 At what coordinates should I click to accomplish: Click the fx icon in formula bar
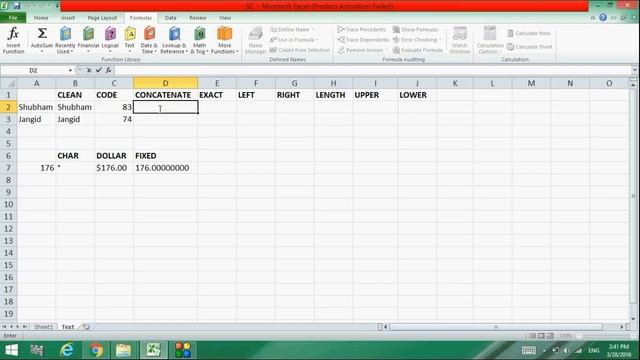tap(108, 70)
